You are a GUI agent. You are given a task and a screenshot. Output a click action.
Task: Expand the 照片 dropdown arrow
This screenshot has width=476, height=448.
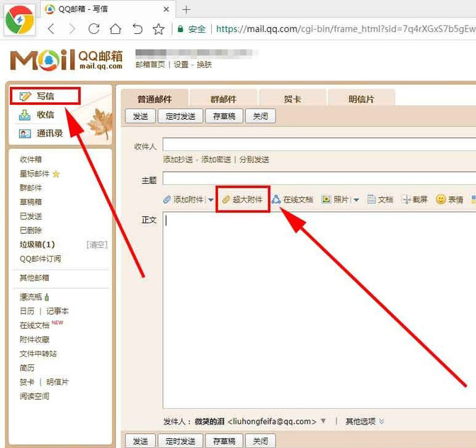tap(356, 200)
